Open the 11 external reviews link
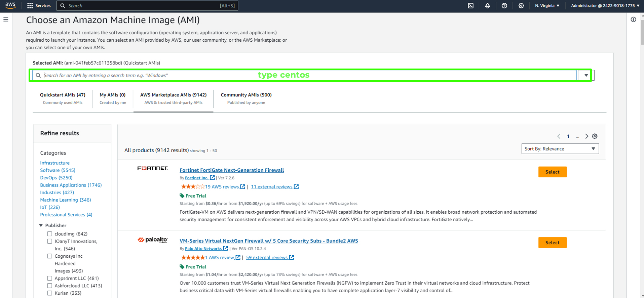644x298 pixels. pyautogui.click(x=272, y=187)
